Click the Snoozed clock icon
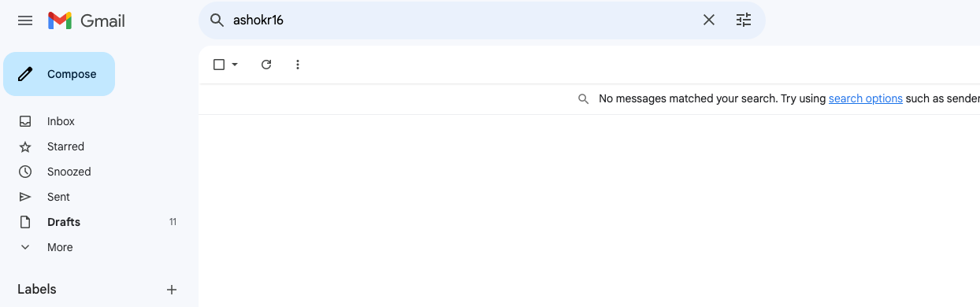 [25, 172]
